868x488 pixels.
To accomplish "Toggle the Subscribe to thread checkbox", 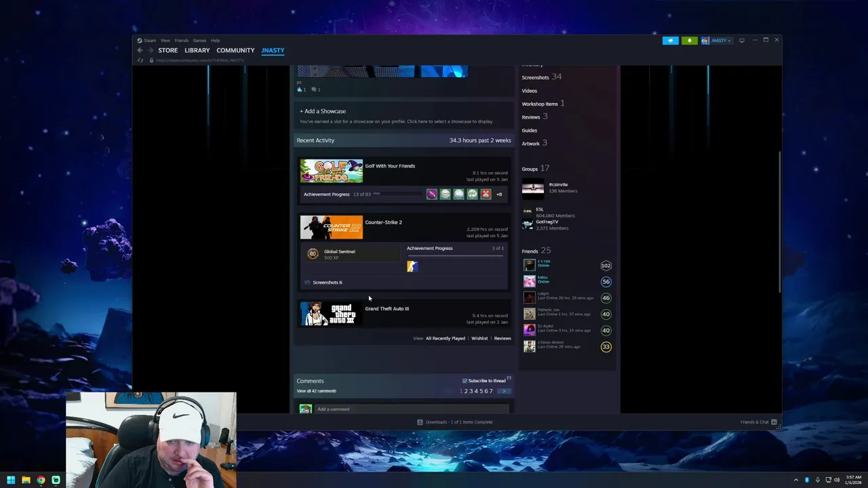I will tap(465, 381).
